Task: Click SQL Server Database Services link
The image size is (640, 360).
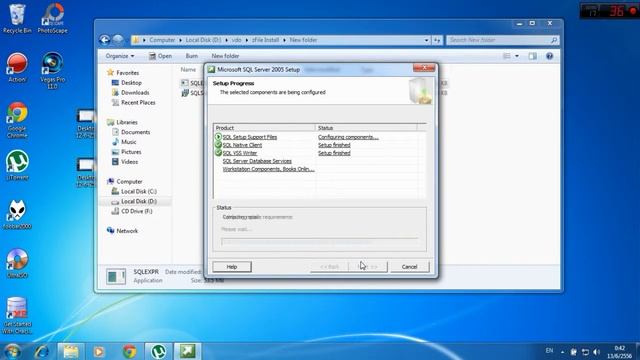Action: pyautogui.click(x=257, y=161)
